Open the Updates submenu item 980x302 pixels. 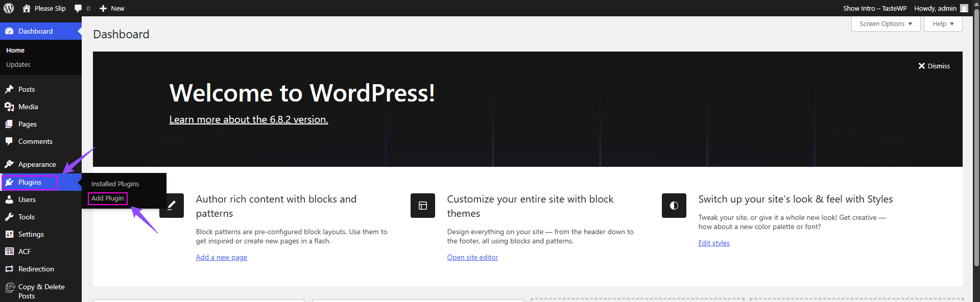pyautogui.click(x=18, y=64)
